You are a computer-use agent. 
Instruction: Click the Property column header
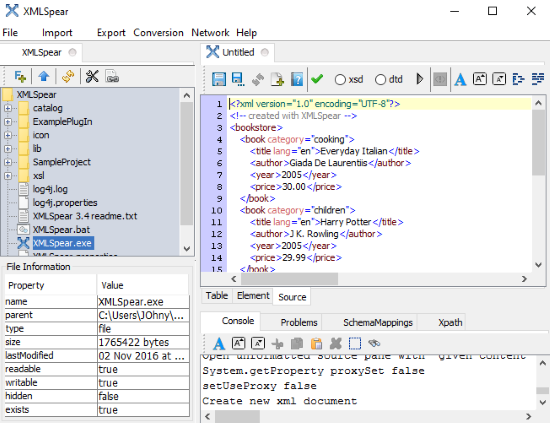[x=51, y=285]
